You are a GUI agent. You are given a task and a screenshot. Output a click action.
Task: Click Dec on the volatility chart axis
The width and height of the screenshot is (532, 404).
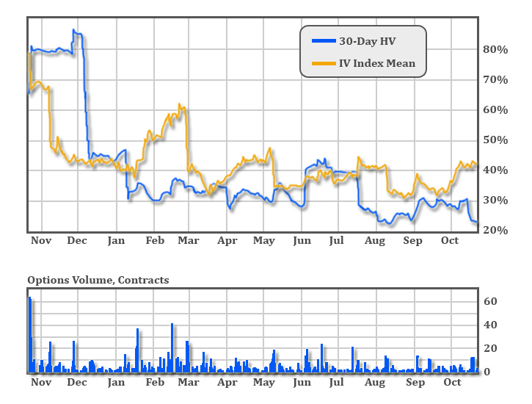76,240
